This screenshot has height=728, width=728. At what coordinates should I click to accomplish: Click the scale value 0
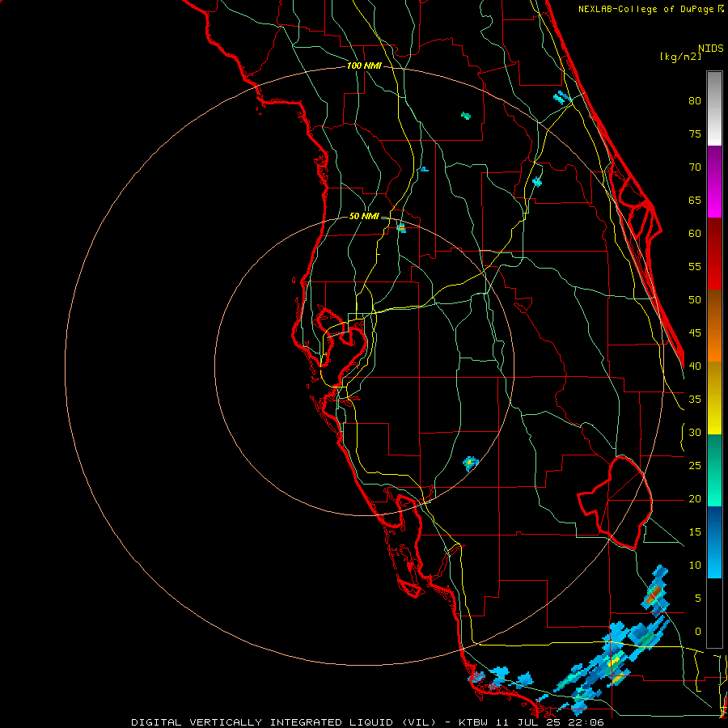point(698,632)
